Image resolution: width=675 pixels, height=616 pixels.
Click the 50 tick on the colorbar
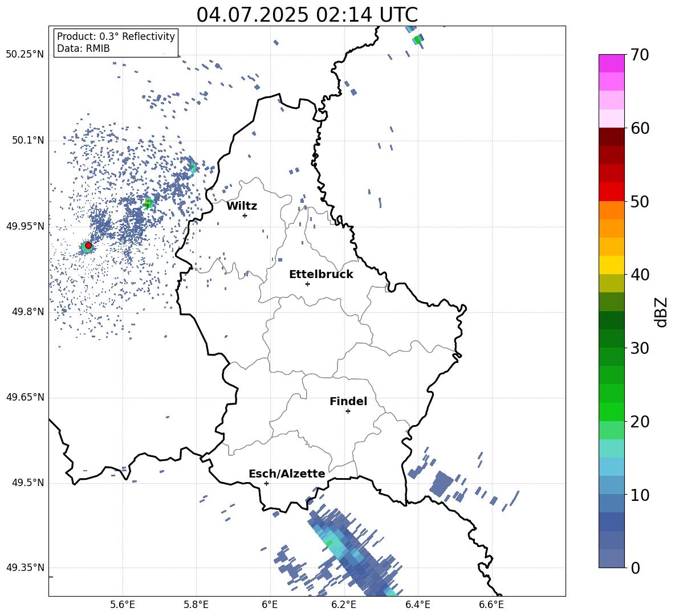pyautogui.click(x=640, y=202)
